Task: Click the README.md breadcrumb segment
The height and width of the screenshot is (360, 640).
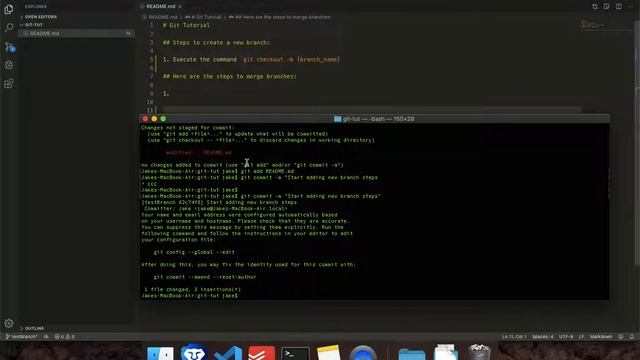Action: (x=162, y=17)
